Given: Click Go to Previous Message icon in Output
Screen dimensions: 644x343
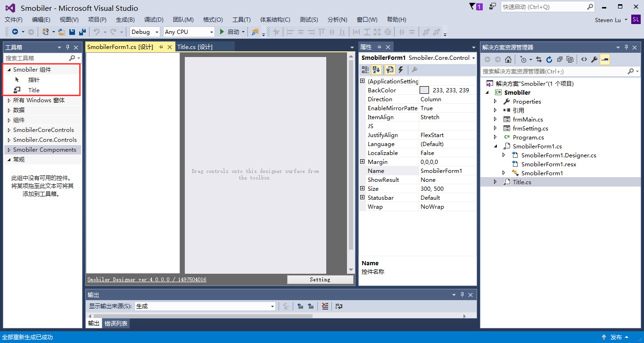Looking at the screenshot, I should click(300, 306).
